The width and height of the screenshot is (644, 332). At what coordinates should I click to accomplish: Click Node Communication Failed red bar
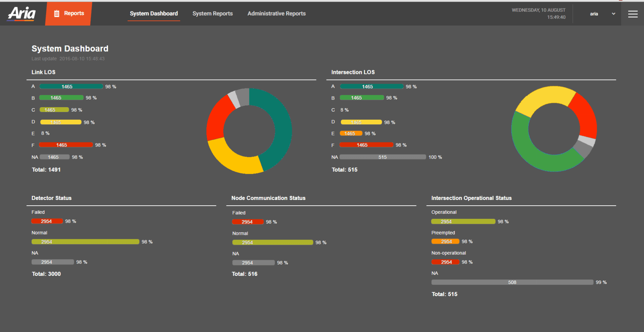click(248, 222)
